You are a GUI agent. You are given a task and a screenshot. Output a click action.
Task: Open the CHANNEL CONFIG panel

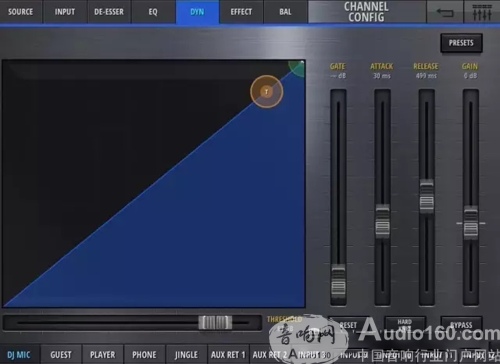tap(367, 12)
